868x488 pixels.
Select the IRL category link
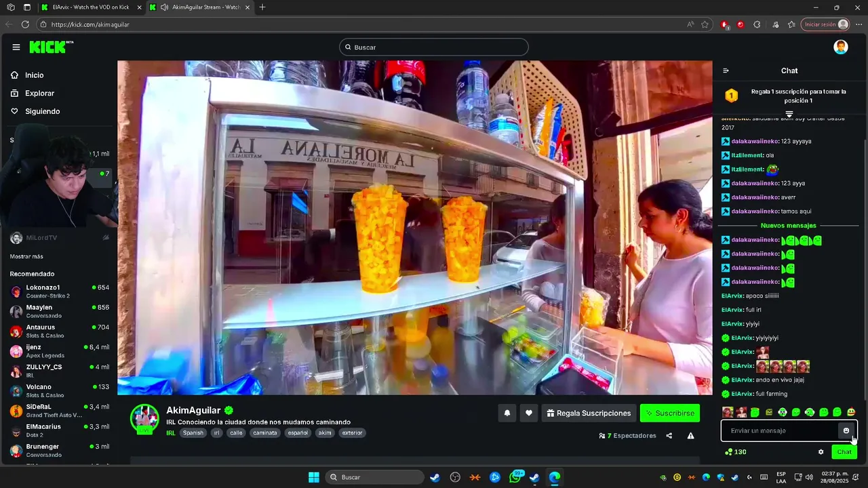(171, 433)
